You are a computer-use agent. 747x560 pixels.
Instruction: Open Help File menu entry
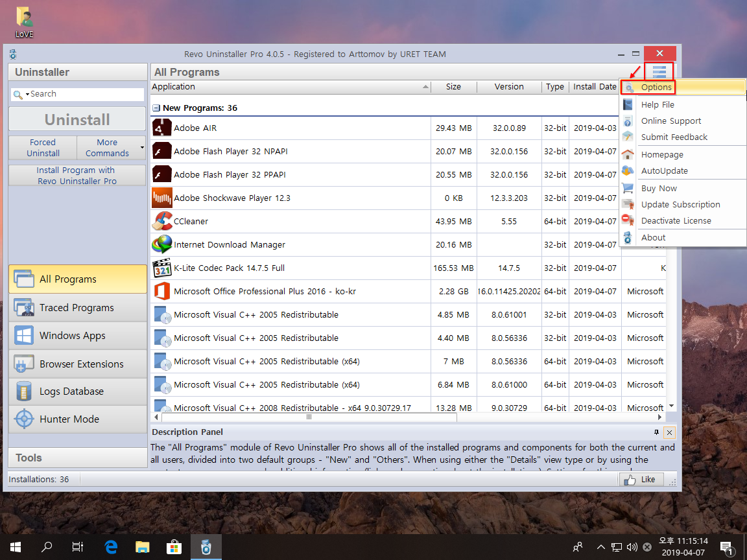(683, 104)
